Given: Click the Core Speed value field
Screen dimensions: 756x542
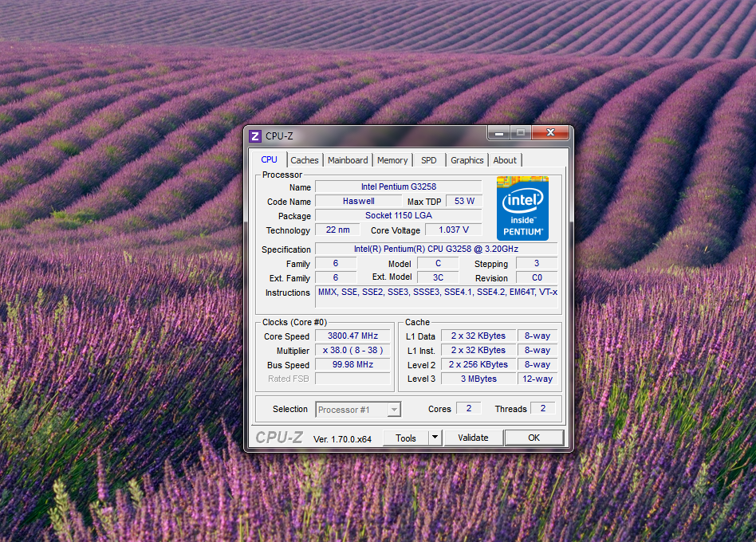Looking at the screenshot, I should [352, 336].
